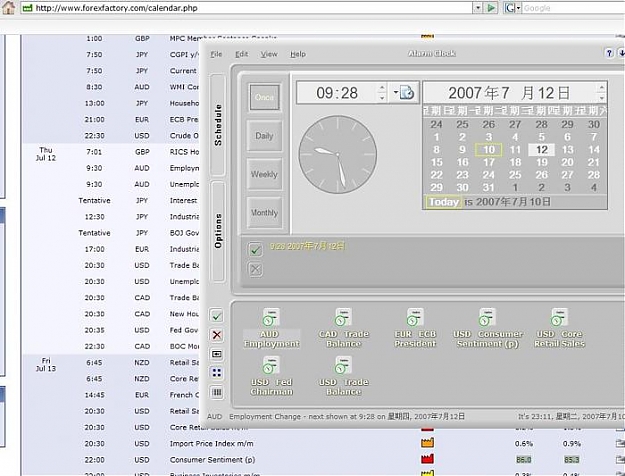
Task: Click the scheduled entry '9:28 2007年7月12日'
Action: (x=307, y=246)
